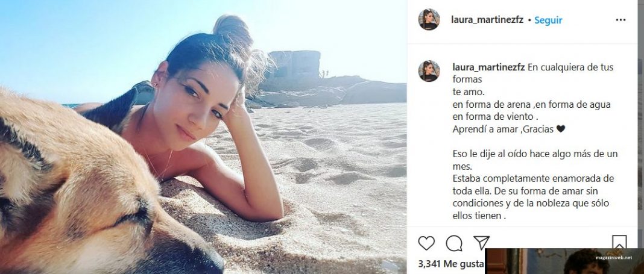Viewport: 644px width, 274px height.
Task: Click the magazinweb.net watermark text
Action: point(614,258)
